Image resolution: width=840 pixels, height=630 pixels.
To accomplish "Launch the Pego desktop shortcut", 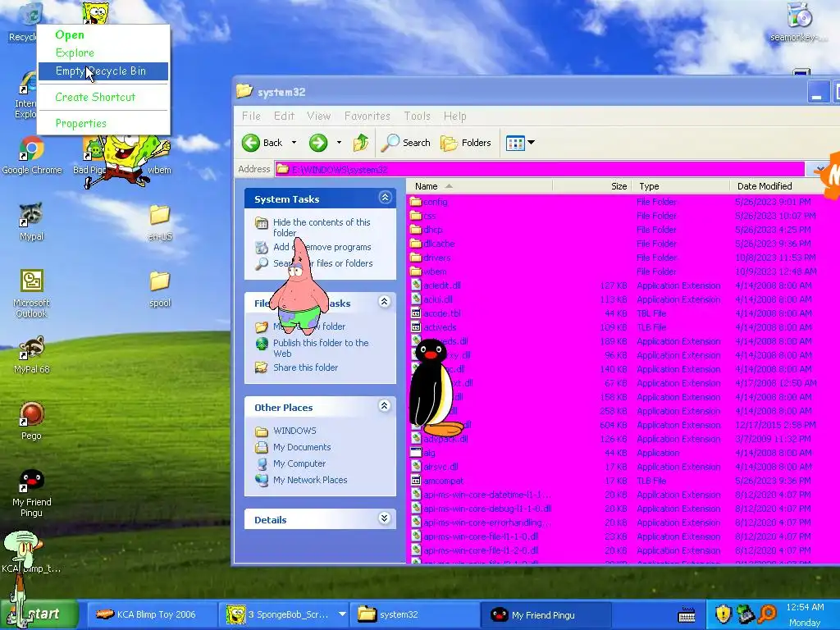I will pos(32,421).
